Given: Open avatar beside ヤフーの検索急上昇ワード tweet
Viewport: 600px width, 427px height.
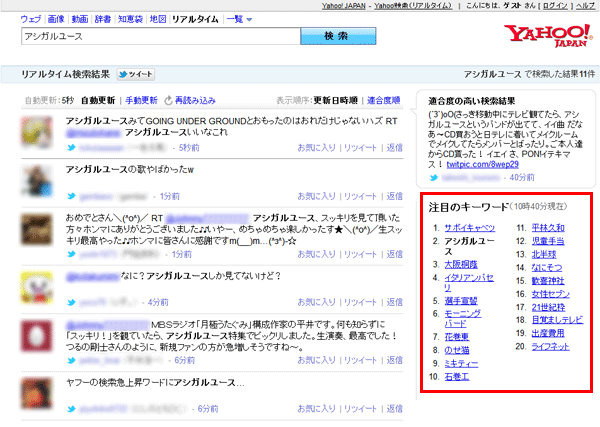Looking at the screenshot, I should (36, 393).
